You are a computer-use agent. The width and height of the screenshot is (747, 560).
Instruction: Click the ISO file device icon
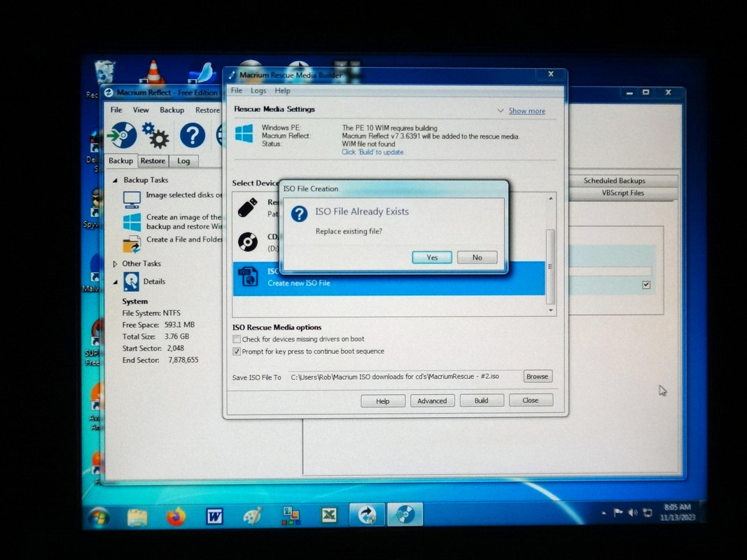pyautogui.click(x=249, y=276)
